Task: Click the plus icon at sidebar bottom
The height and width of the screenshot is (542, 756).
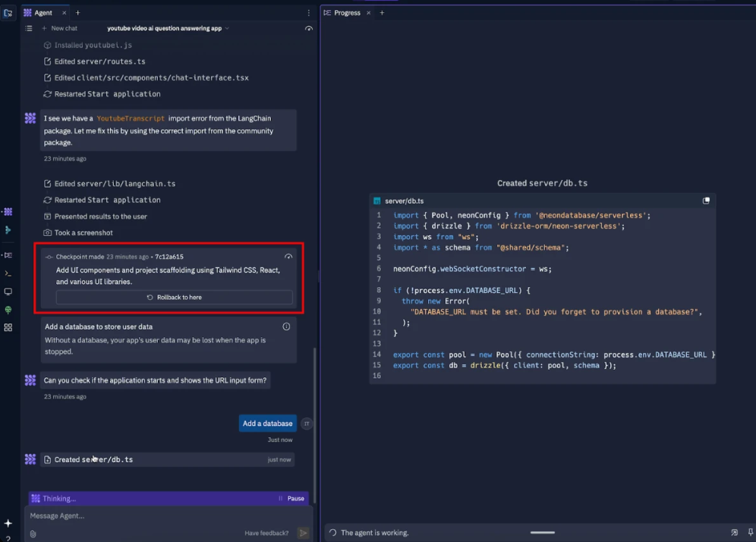Action: [8, 523]
